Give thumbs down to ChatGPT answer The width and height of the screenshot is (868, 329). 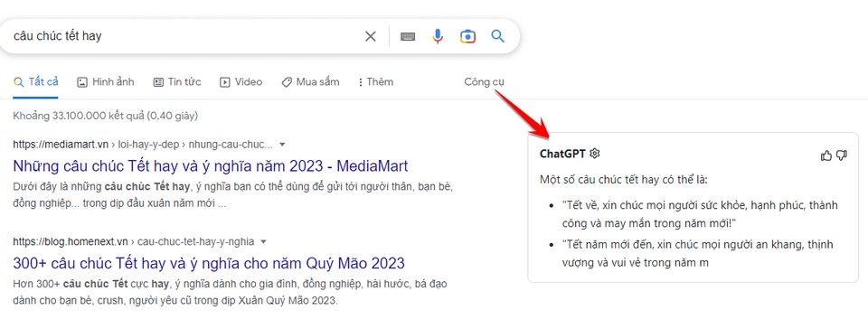(x=842, y=155)
